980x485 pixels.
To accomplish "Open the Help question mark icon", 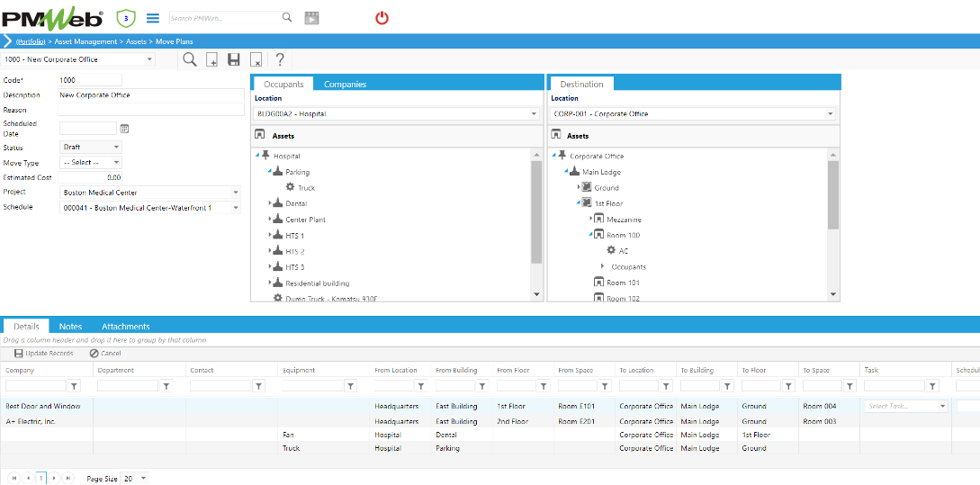I will click(x=280, y=59).
